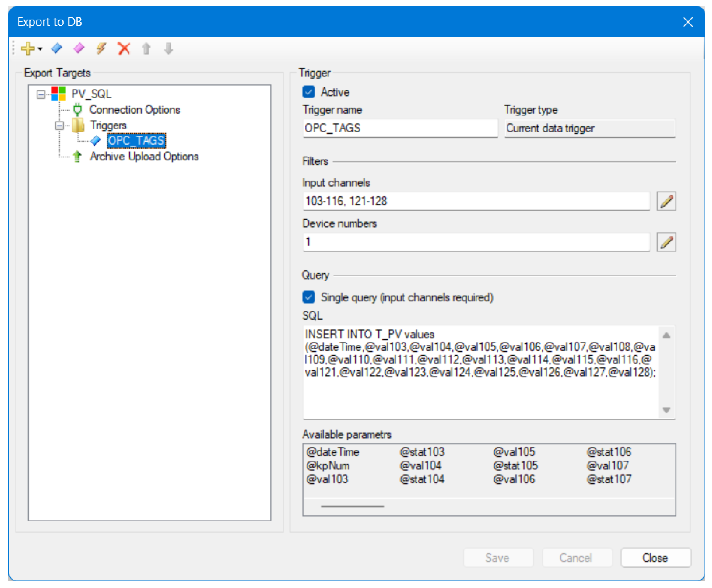Select @kpNum in available parameters list
The image size is (712, 588).
click(327, 466)
